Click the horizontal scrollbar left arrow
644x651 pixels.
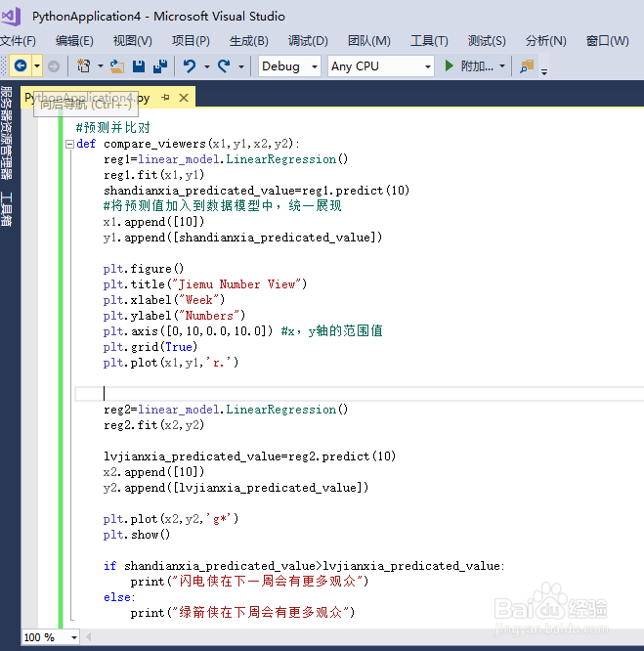click(x=88, y=637)
